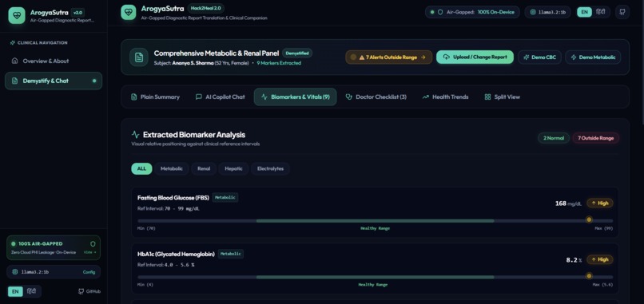The height and width of the screenshot is (304, 644).
Task: Select EN language at sidebar bottom
Action: (15, 292)
